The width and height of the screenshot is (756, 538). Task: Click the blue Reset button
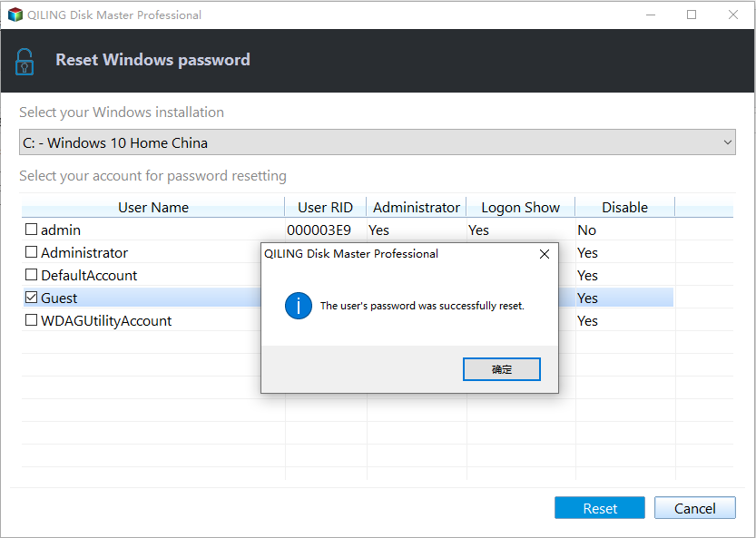pos(600,508)
